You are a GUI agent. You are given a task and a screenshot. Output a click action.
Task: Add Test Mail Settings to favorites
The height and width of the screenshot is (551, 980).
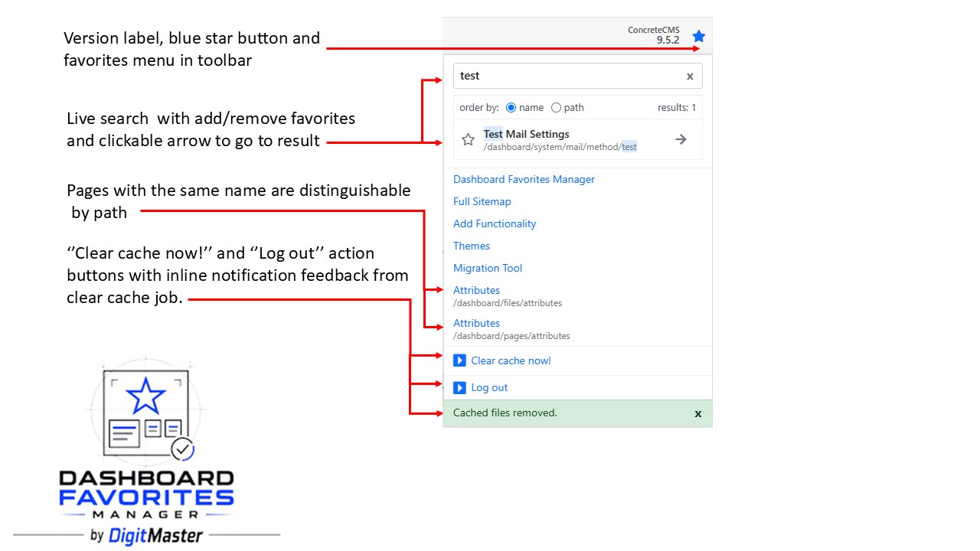(x=468, y=139)
